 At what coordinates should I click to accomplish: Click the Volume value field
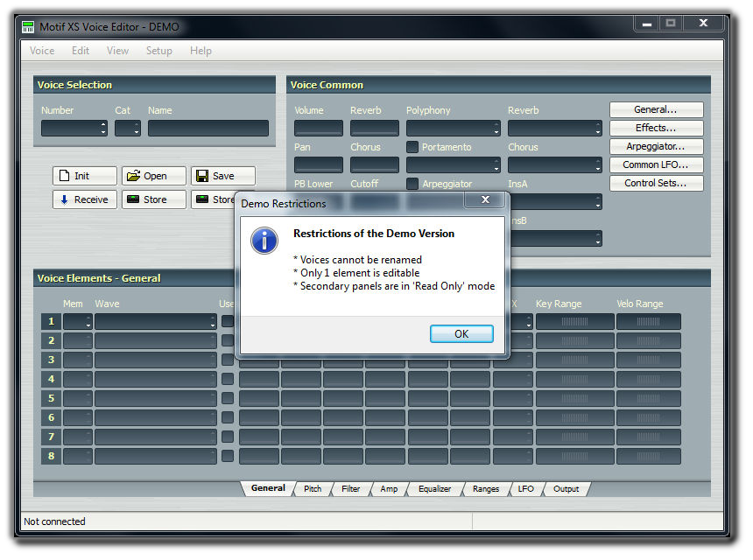[x=319, y=128]
